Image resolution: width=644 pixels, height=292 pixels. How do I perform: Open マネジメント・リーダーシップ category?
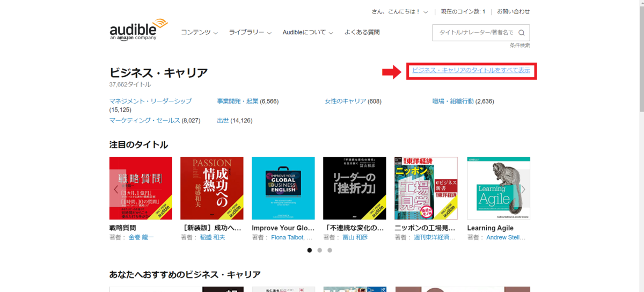point(150,101)
